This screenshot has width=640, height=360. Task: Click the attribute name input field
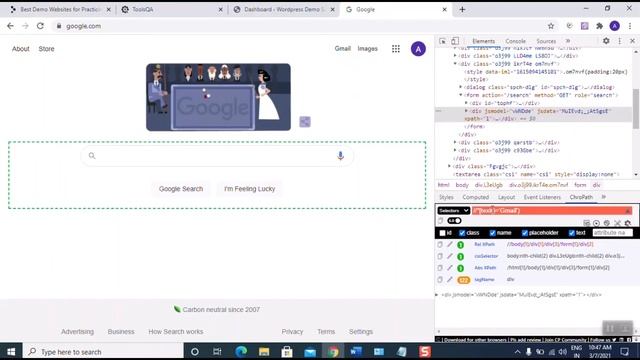[x=612, y=233]
